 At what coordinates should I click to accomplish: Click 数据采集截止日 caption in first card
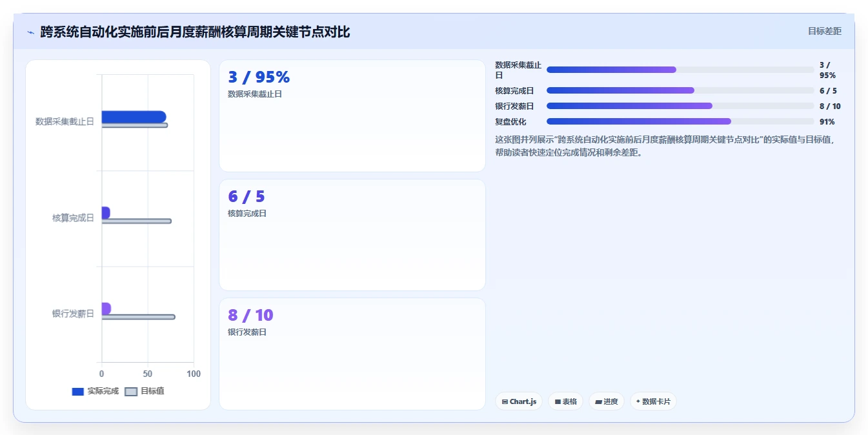click(x=255, y=94)
